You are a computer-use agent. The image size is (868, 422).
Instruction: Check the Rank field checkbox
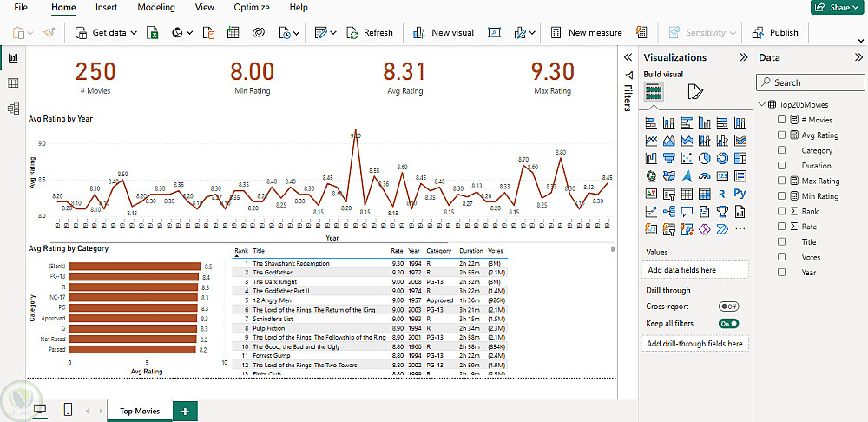[x=782, y=211]
